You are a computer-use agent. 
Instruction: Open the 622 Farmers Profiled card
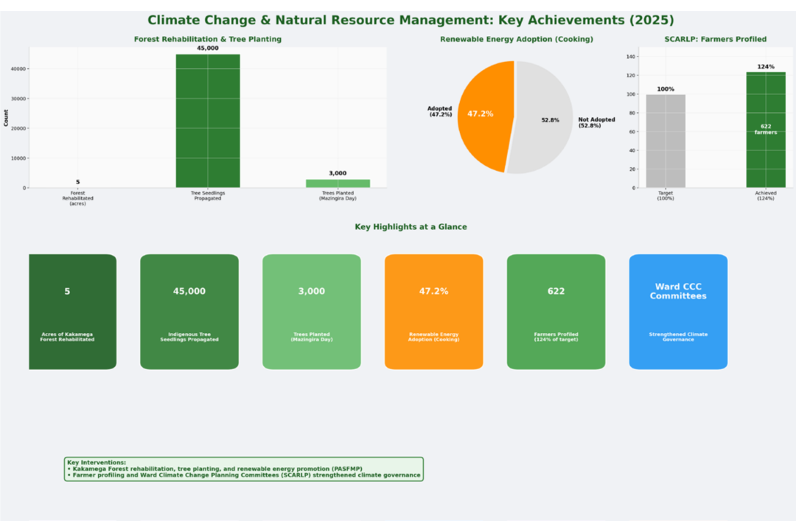[556, 312]
